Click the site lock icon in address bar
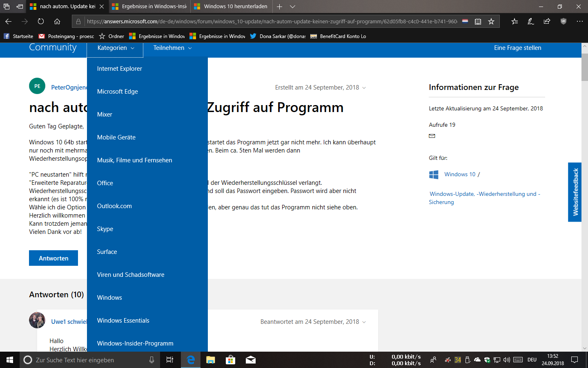Viewport: 588px width, 368px height. tap(78, 21)
